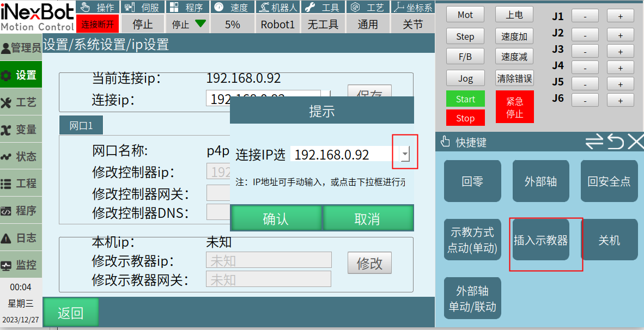The height and width of the screenshot is (330, 644).
Task: Click the swap arrows icon in shortcut panel
Action: [594, 142]
